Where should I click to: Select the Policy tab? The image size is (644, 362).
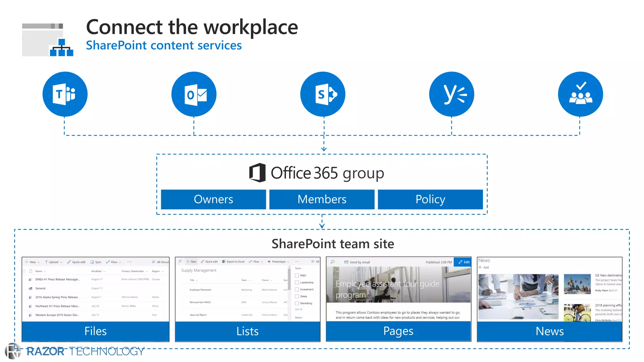[x=430, y=199]
